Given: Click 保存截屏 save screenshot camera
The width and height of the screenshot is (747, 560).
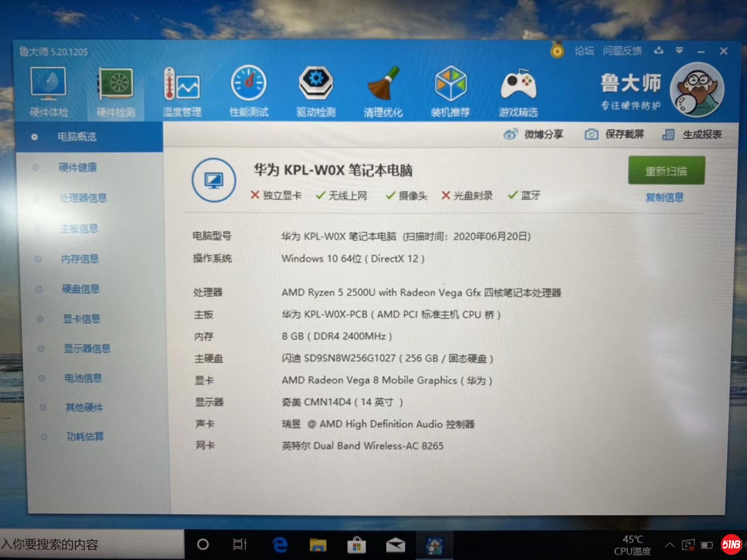Looking at the screenshot, I should pyautogui.click(x=615, y=135).
